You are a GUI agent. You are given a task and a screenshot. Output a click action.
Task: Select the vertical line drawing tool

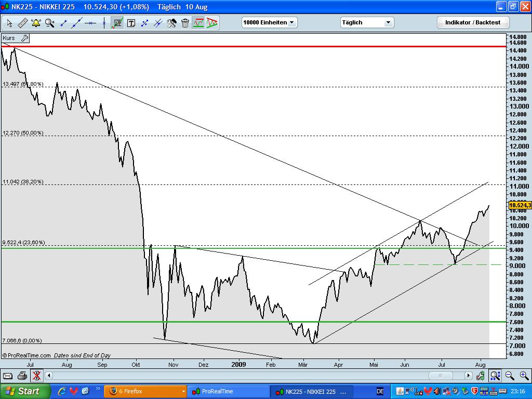pyautogui.click(x=104, y=23)
